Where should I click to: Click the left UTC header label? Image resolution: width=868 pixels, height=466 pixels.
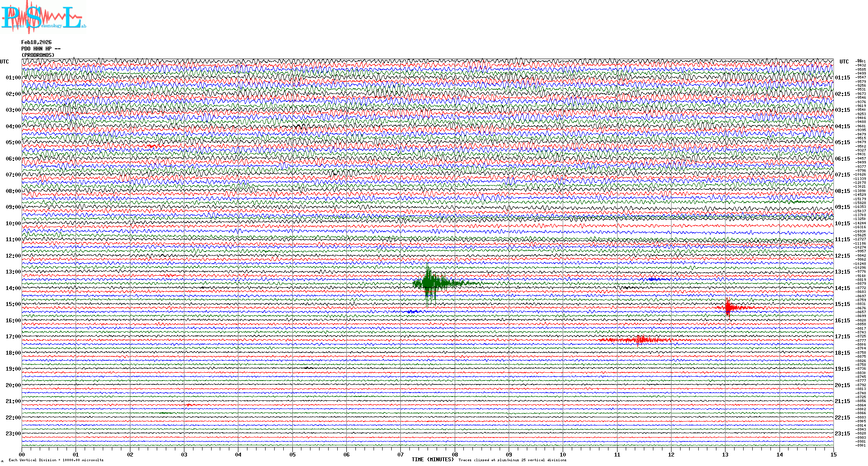[x=4, y=62]
